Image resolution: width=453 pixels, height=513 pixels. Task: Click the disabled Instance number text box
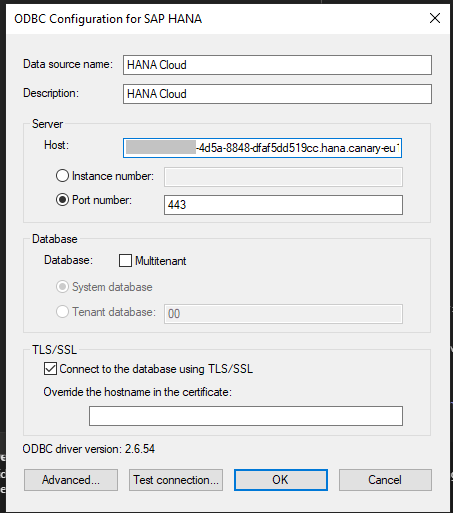283,177
